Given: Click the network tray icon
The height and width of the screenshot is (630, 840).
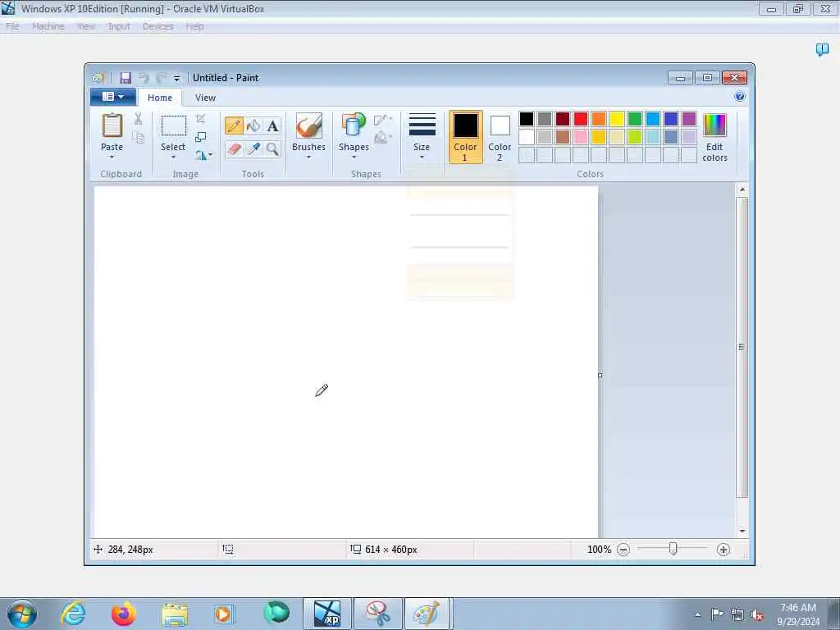Looking at the screenshot, I should pos(737,615).
